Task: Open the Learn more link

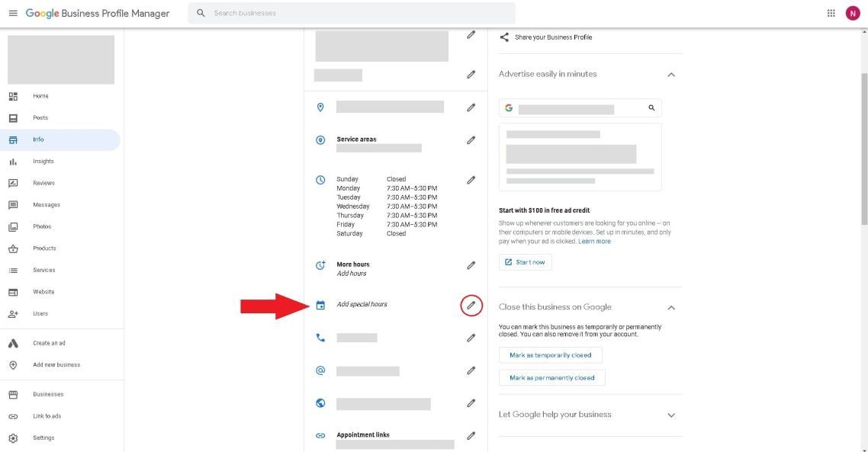Action: pos(594,241)
